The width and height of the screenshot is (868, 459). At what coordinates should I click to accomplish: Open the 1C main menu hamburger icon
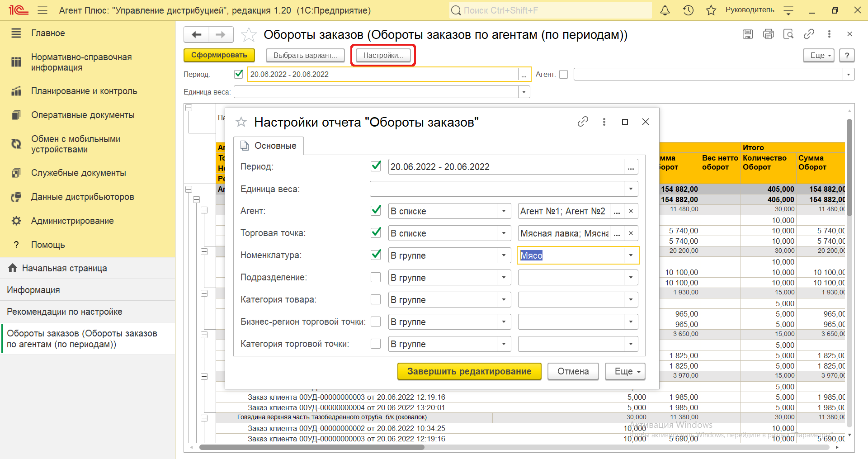(42, 10)
